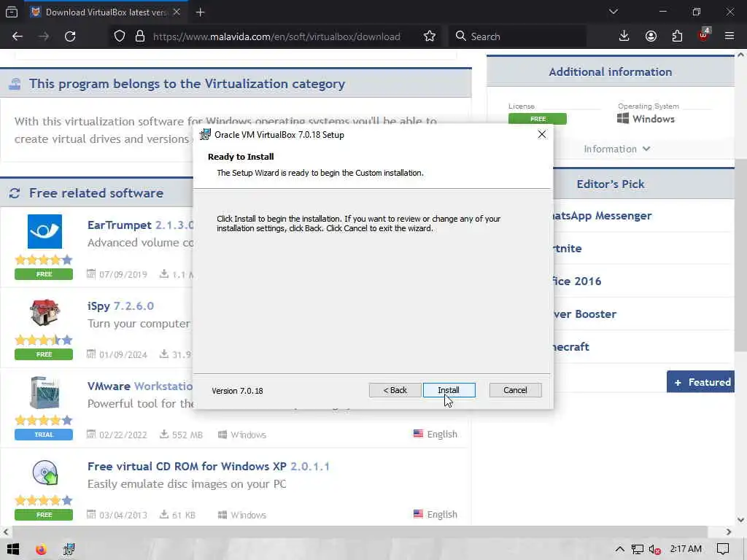
Task: Click the EarTrumpet app icon
Action: [x=44, y=231]
